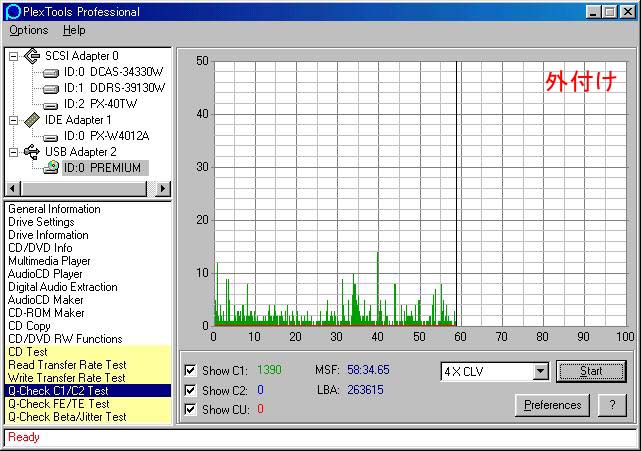Toggle the Show CU checkbox

tap(190, 409)
